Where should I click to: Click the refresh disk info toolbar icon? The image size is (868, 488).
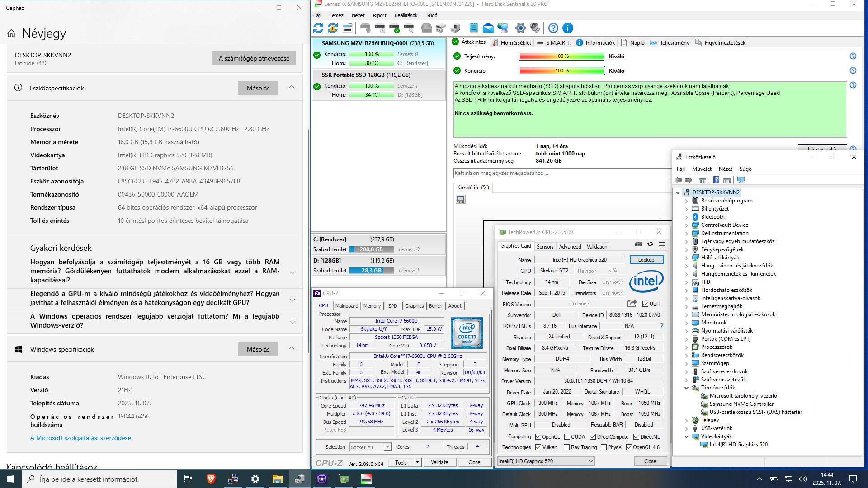(x=318, y=28)
